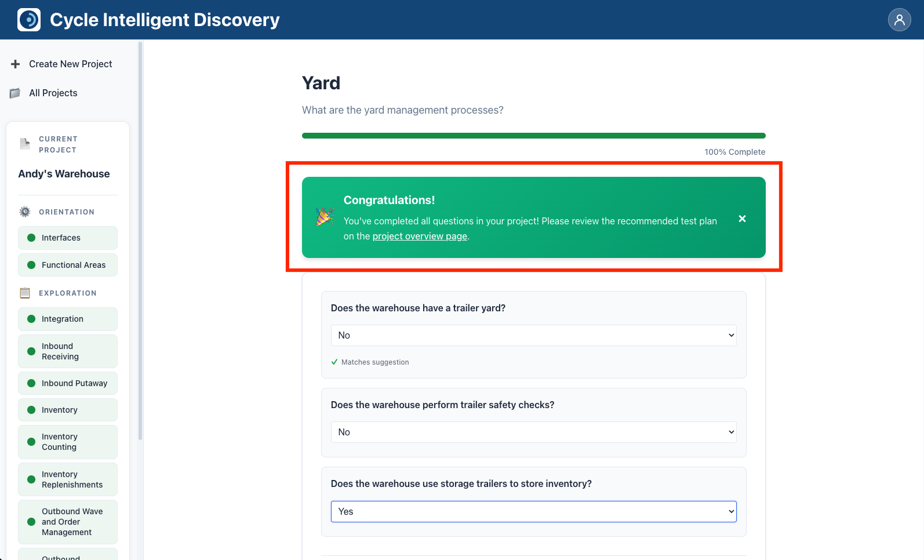This screenshot has height=560, width=924.
Task: Click the All Projects folder icon
Action: (x=16, y=93)
